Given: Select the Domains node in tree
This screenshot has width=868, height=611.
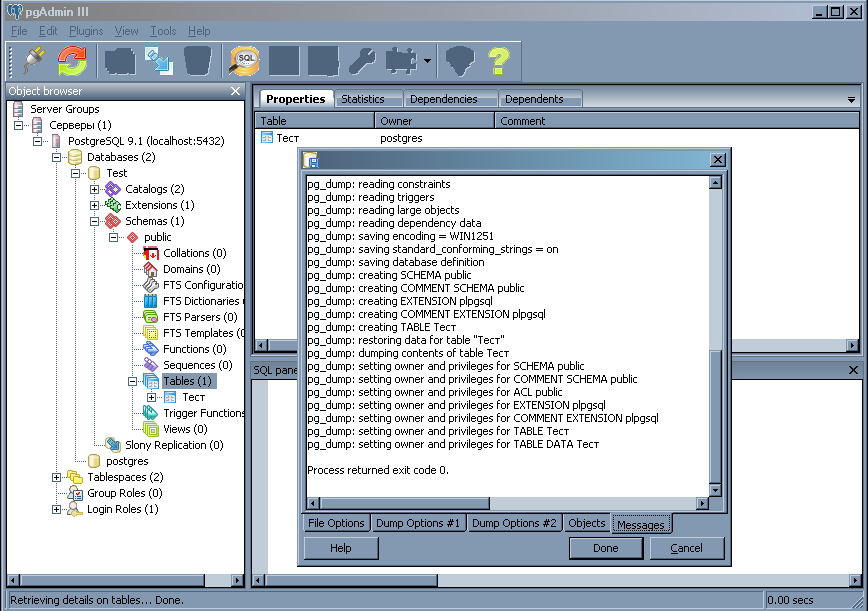Looking at the screenshot, I should [191, 269].
